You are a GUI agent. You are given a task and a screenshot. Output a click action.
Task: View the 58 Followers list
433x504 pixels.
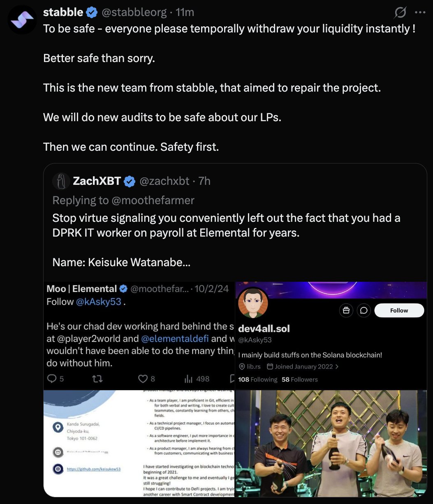tap(299, 380)
